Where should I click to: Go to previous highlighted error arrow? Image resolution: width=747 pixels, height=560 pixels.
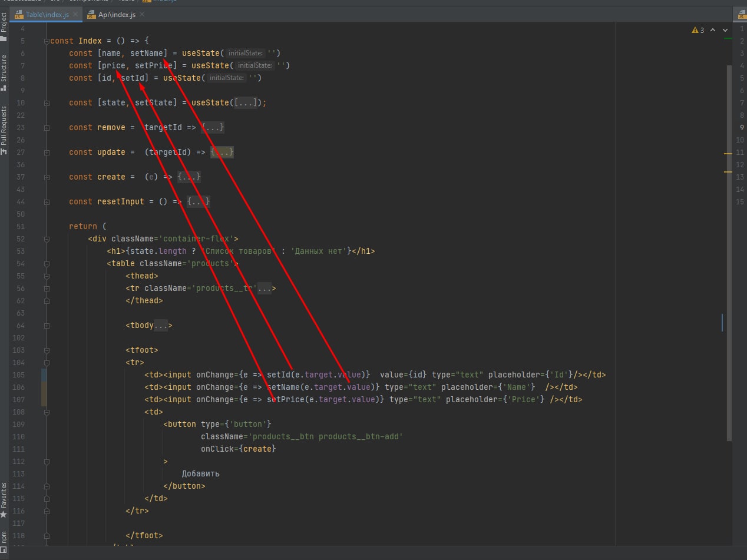pos(712,30)
